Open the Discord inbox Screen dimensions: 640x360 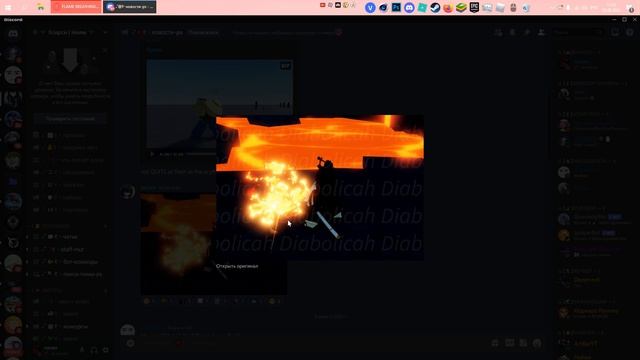pos(615,32)
